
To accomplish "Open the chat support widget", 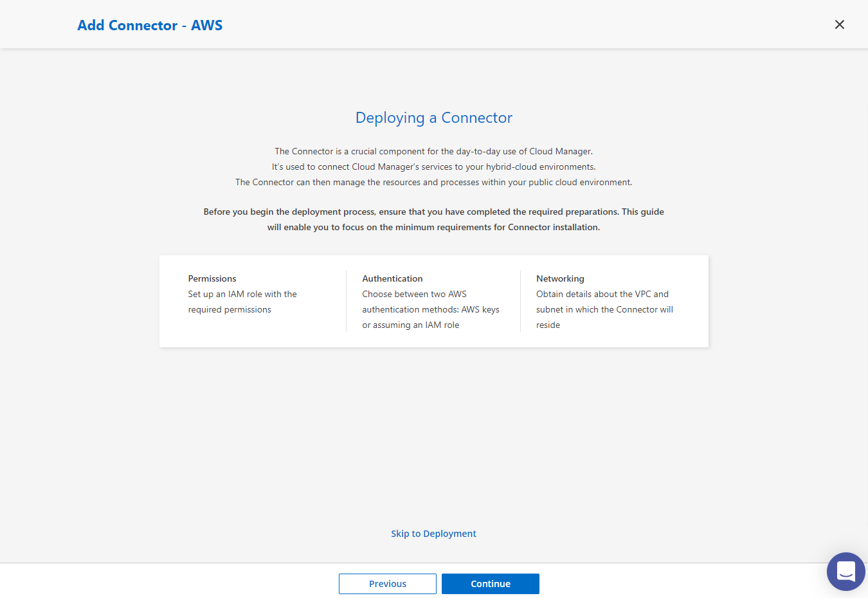I will click(846, 572).
